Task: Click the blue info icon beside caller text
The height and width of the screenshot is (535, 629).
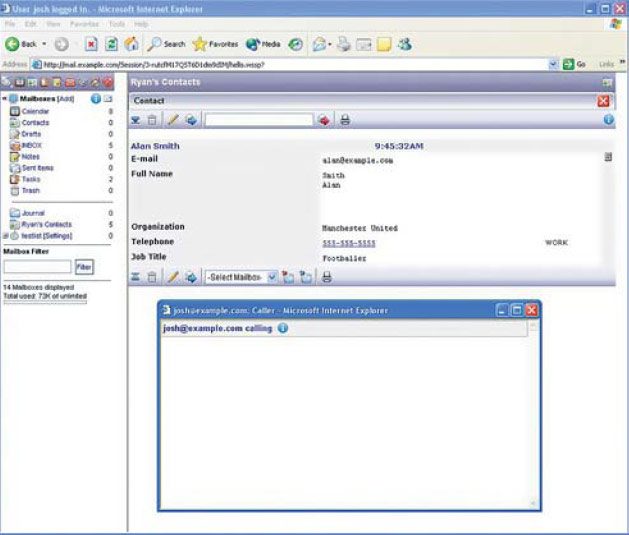Action: click(282, 328)
